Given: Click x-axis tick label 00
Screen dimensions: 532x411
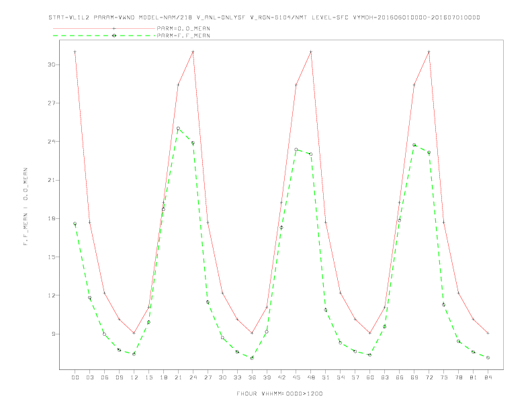Looking at the screenshot, I should (x=75, y=377).
